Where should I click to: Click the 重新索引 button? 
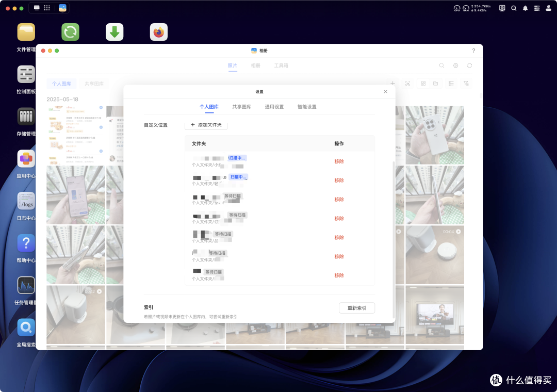357,308
